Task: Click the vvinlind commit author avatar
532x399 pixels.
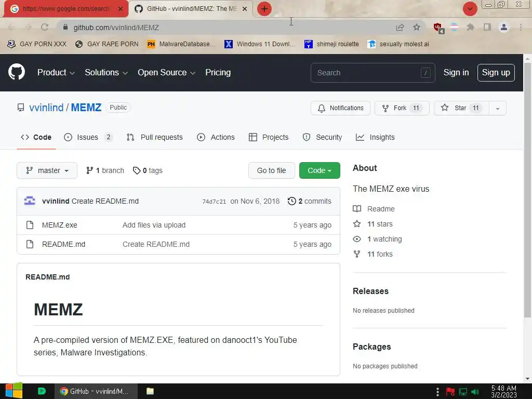Action: coord(30,201)
